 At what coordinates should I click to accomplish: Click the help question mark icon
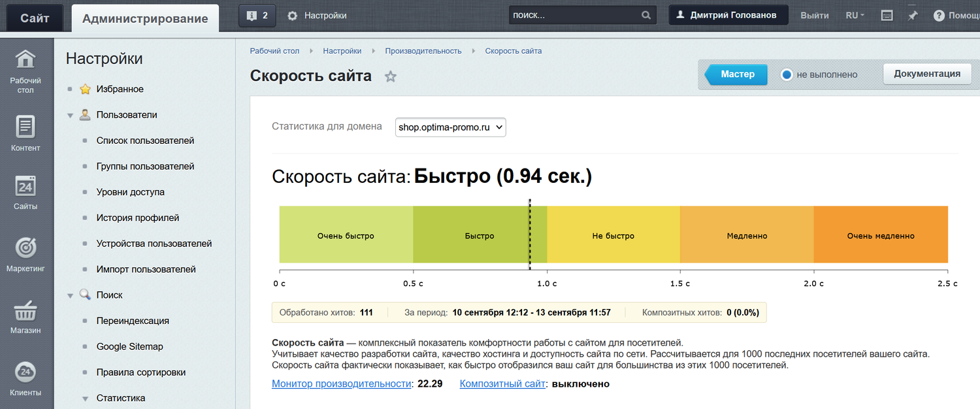[x=939, y=16]
